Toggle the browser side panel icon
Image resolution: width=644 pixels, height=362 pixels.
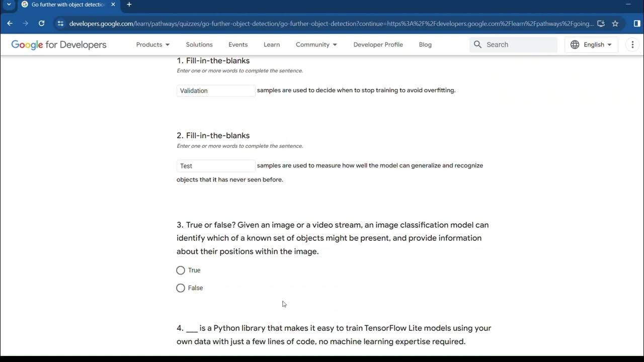[637, 24]
